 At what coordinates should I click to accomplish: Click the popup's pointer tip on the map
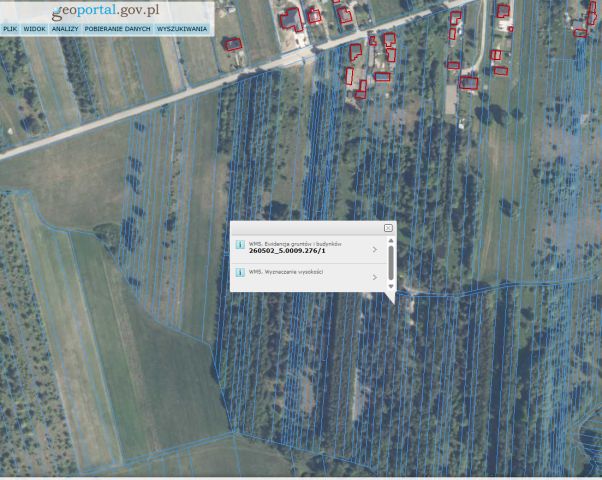point(393,303)
